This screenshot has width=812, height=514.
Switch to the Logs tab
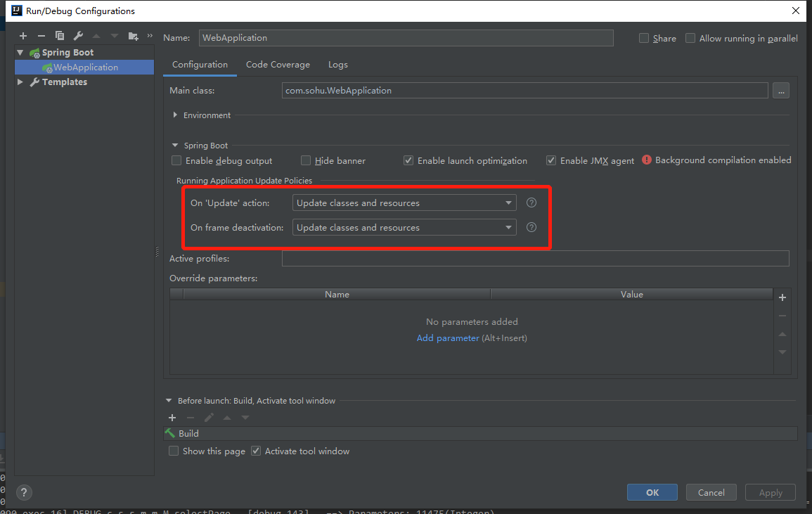pos(338,64)
